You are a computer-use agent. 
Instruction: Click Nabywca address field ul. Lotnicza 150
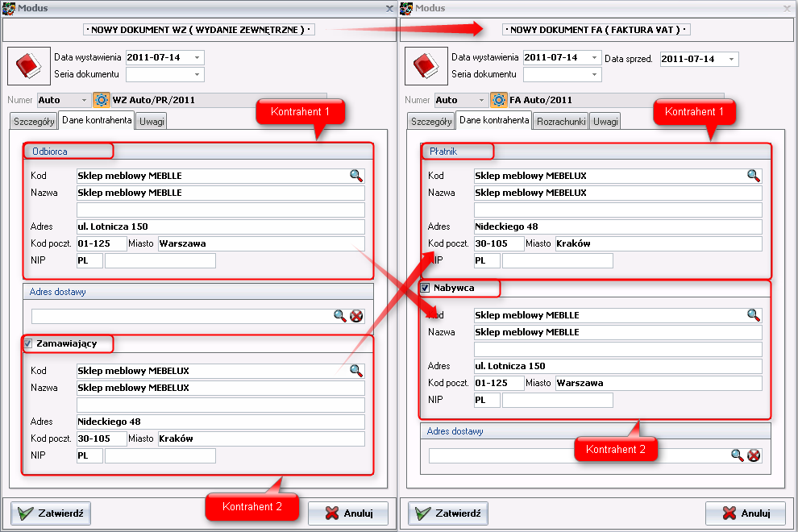617,366
